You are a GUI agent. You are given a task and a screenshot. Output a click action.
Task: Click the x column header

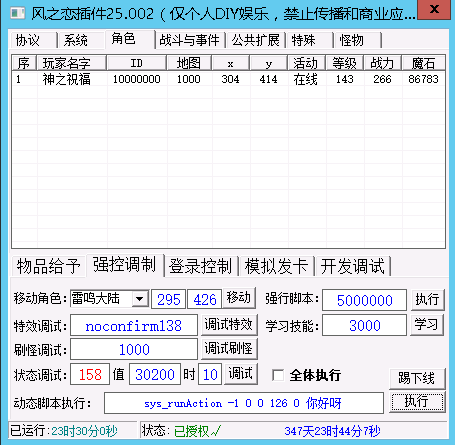pos(230,63)
